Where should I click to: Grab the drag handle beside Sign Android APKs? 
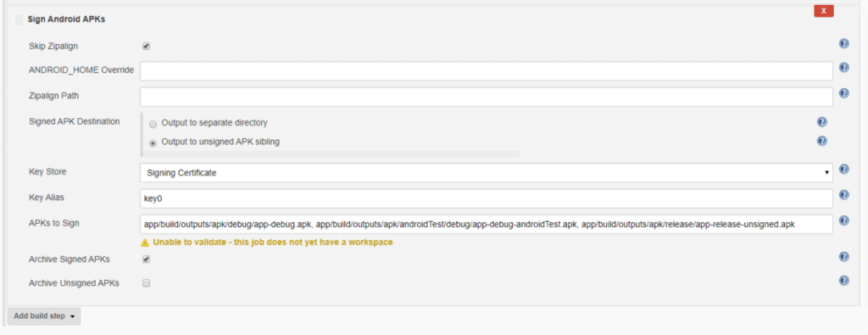click(x=19, y=20)
